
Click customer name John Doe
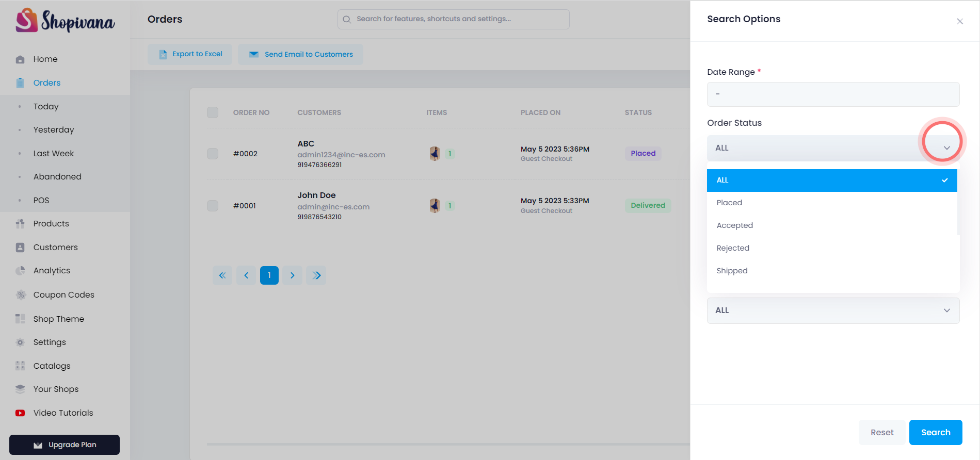pyautogui.click(x=316, y=195)
